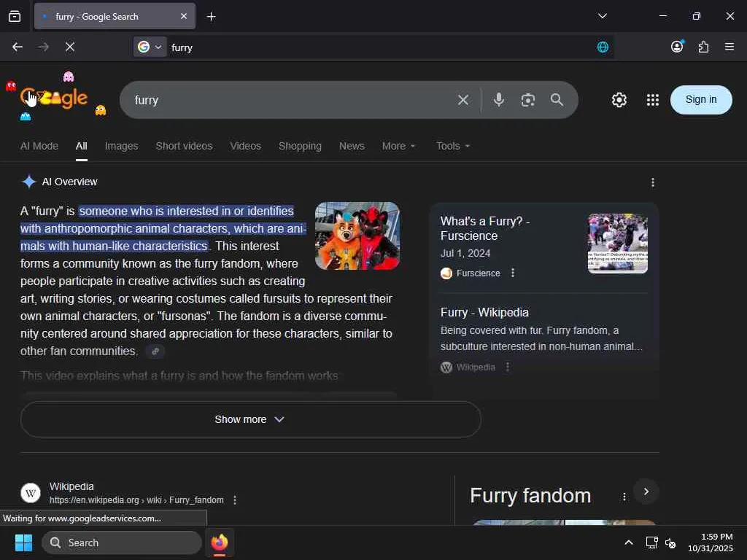747x560 pixels.
Task: Expand the Tools dropdown
Action: click(x=452, y=146)
